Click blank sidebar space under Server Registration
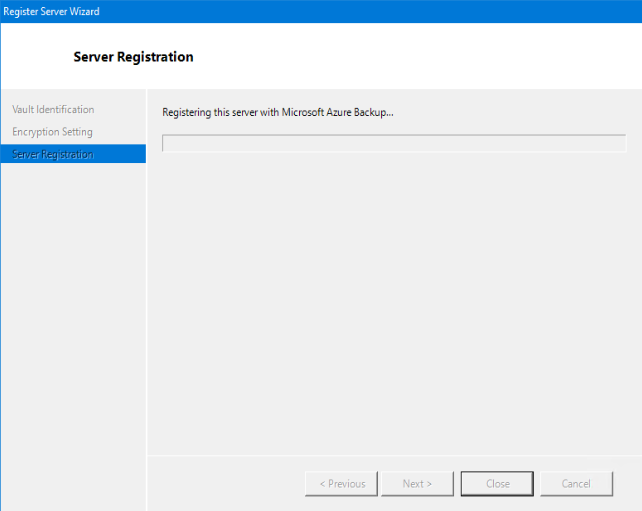The height and width of the screenshot is (511, 642). (x=73, y=330)
